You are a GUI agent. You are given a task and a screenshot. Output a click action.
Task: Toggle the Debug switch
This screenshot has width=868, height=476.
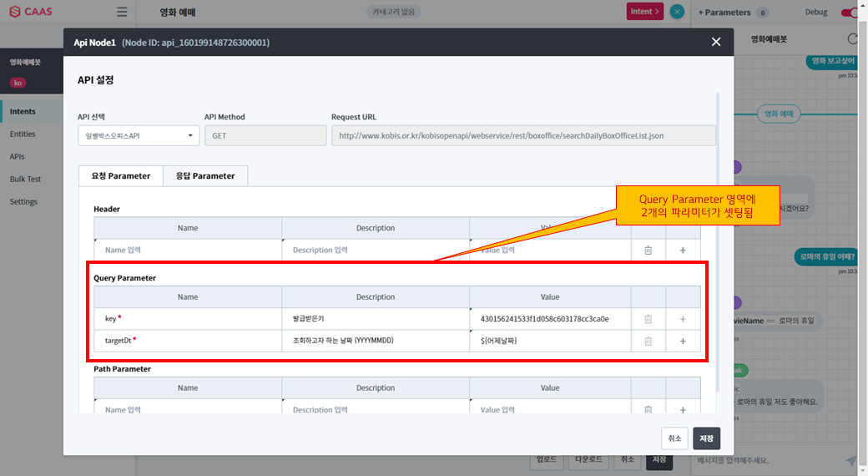click(x=850, y=13)
